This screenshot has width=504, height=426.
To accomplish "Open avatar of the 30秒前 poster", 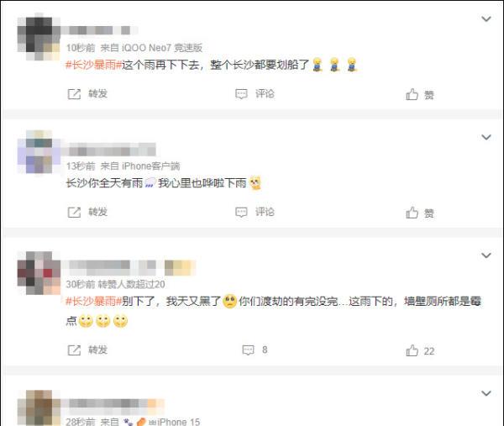I will point(39,272).
